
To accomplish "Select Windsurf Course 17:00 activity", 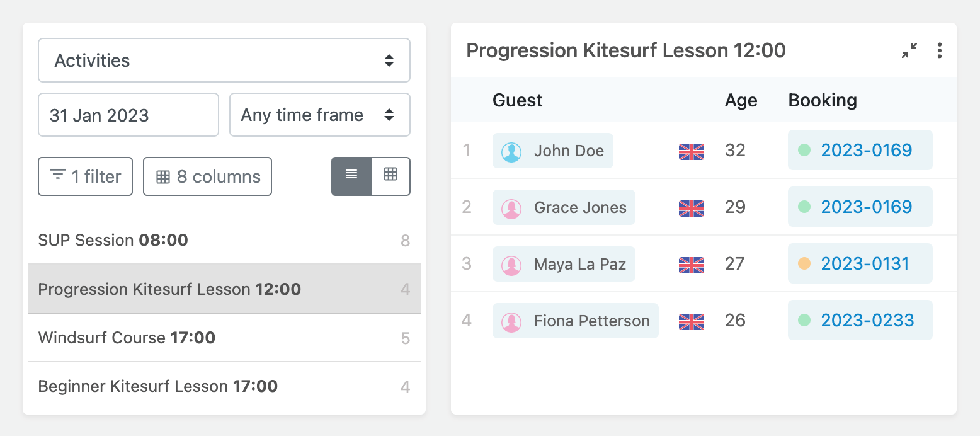I will [224, 338].
